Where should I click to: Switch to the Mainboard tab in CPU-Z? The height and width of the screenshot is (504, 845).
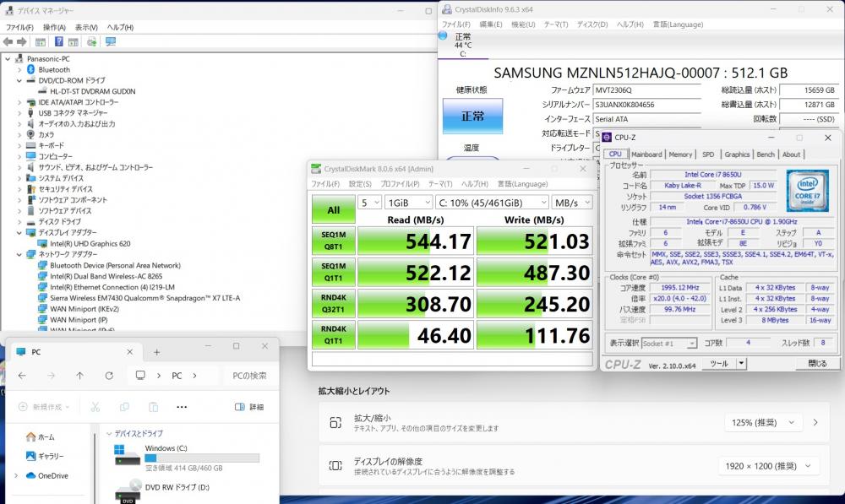tap(646, 154)
